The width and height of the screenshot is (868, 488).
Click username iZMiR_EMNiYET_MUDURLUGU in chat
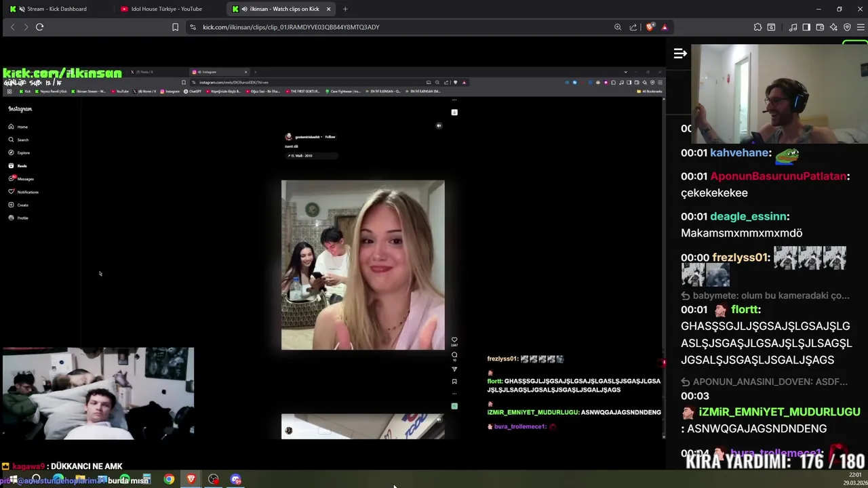pyautogui.click(x=779, y=412)
